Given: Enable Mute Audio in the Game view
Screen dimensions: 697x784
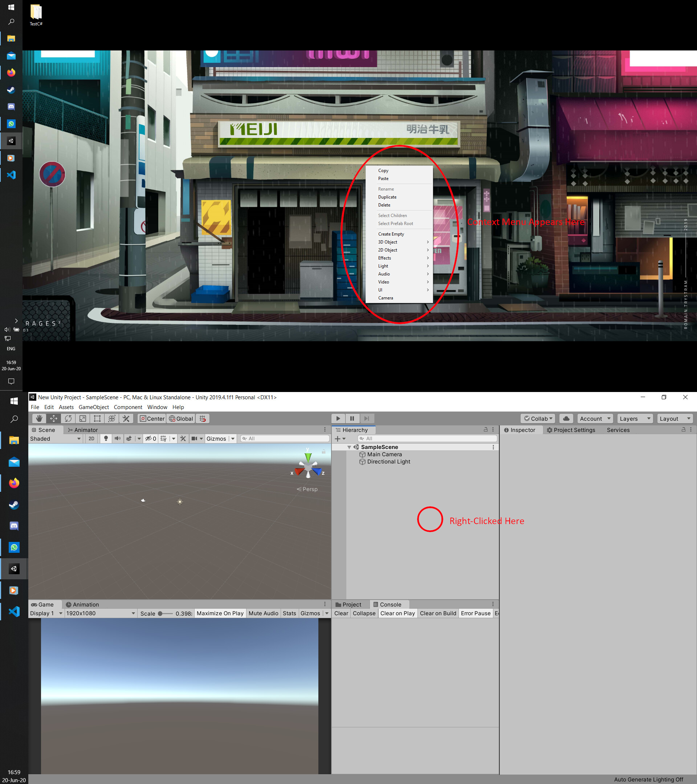Looking at the screenshot, I should 263,613.
